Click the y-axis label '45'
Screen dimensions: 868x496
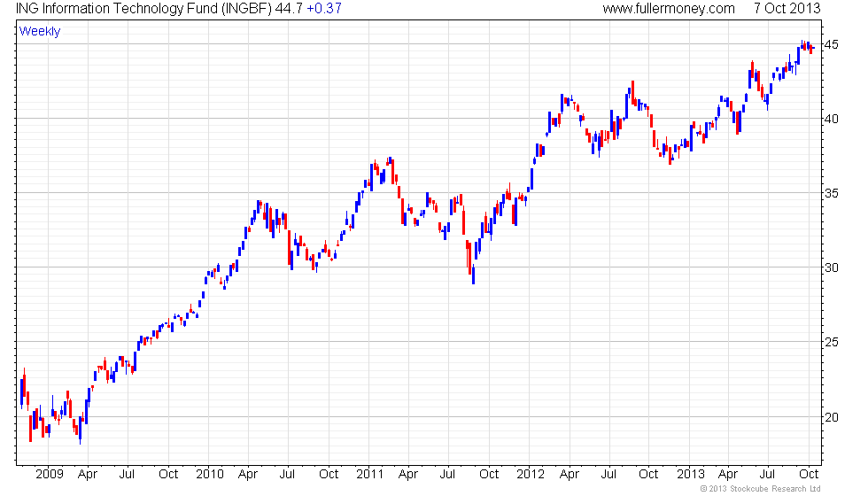click(831, 44)
